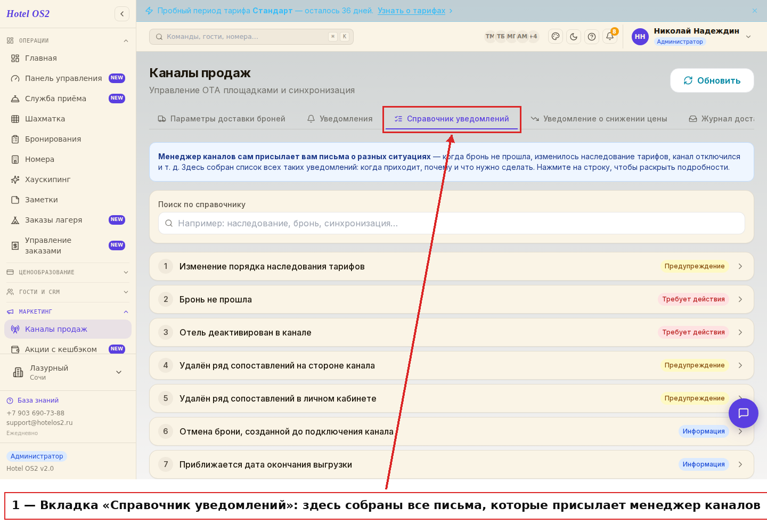Screen dimensions: 767x532
Task: Open the Хаускипинг section
Action: [x=68, y=179]
